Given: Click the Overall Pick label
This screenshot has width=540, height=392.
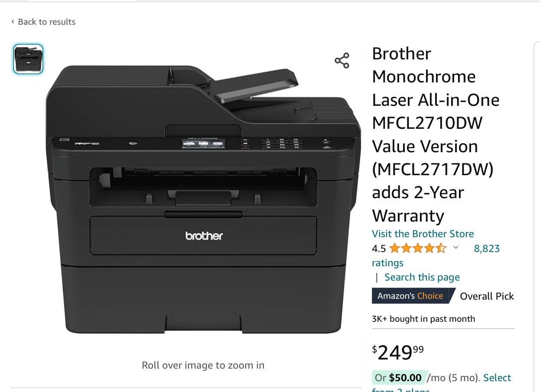Looking at the screenshot, I should click(x=487, y=296).
